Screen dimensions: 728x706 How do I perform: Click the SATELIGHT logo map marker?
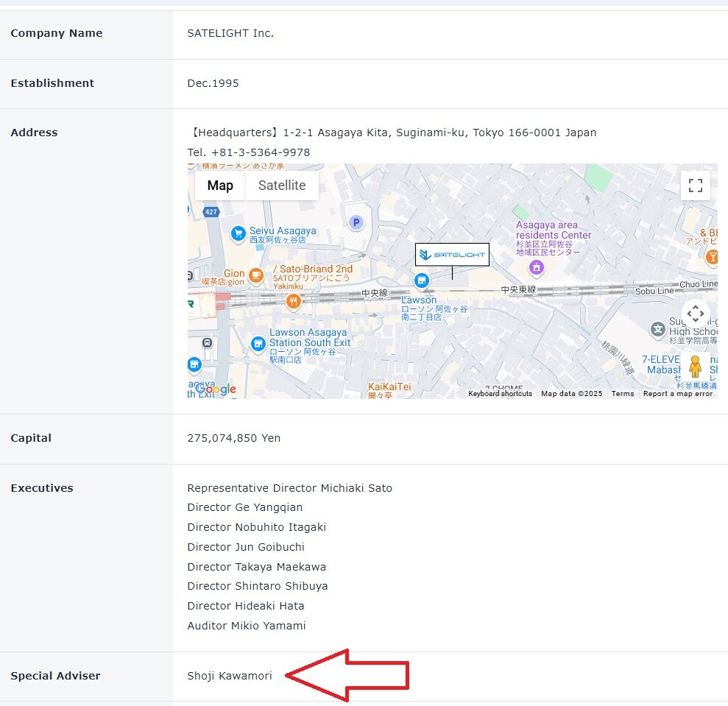point(452,255)
